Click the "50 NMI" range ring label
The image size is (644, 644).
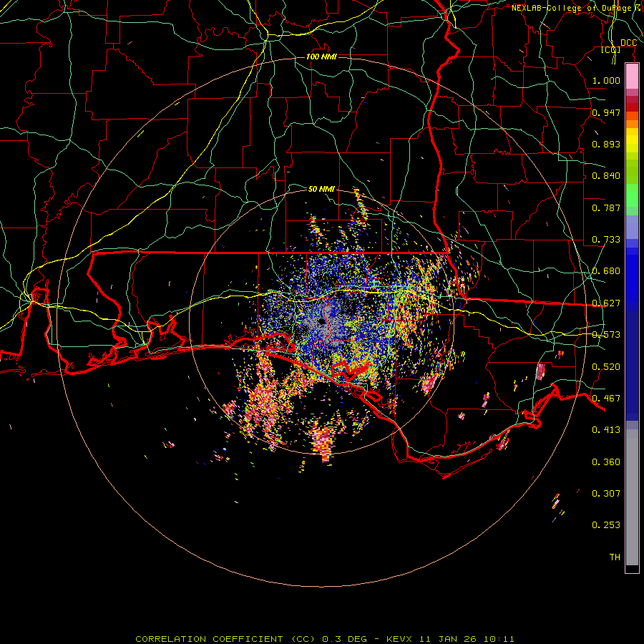pyautogui.click(x=321, y=189)
